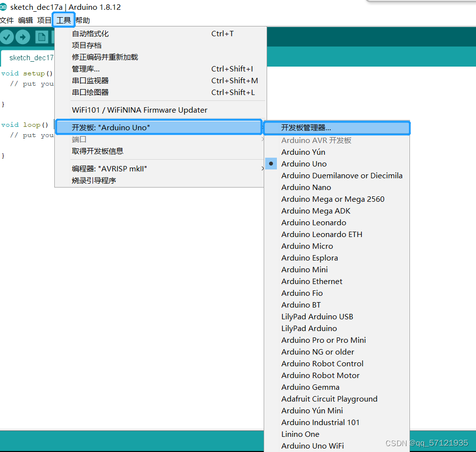Pick Arduino Ethernet from board list
Screen dimensions: 476x452
[x=337, y=282]
